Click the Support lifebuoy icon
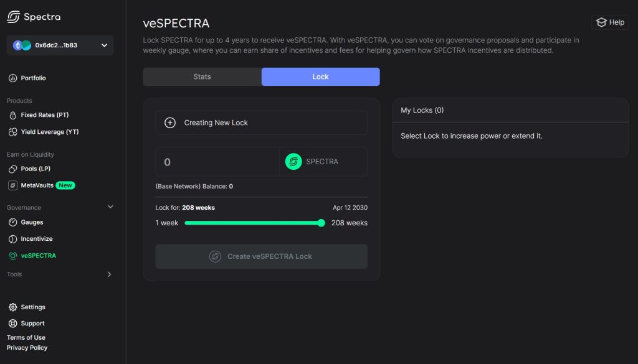638x364 pixels. [12, 324]
